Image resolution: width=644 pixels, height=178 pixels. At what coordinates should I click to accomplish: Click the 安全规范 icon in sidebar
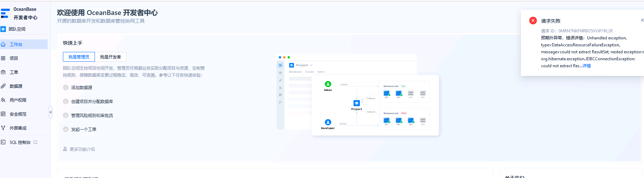click(3, 114)
